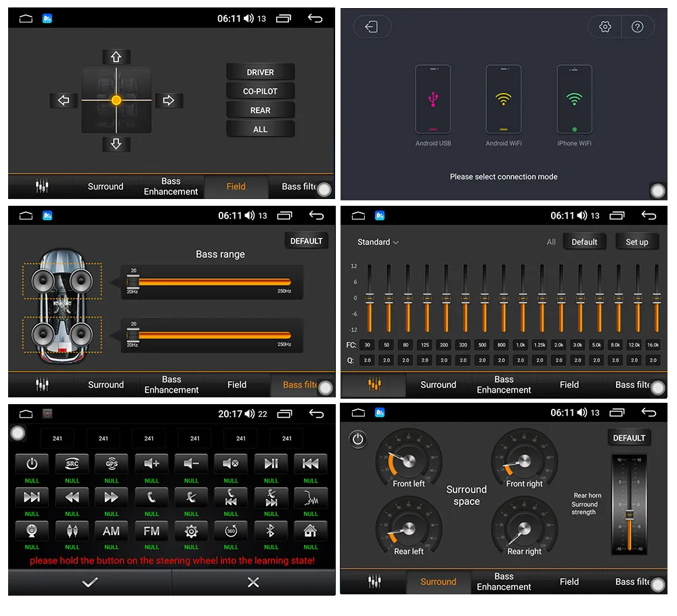Toggle the mute speaker key
This screenshot has height=616, width=677.
click(231, 464)
